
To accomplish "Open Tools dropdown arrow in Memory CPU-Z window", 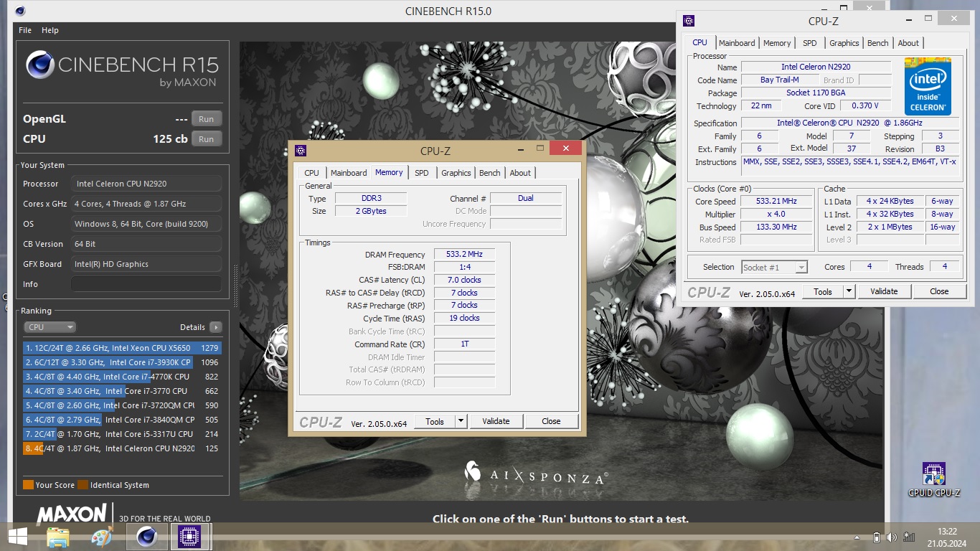I will 461,422.
